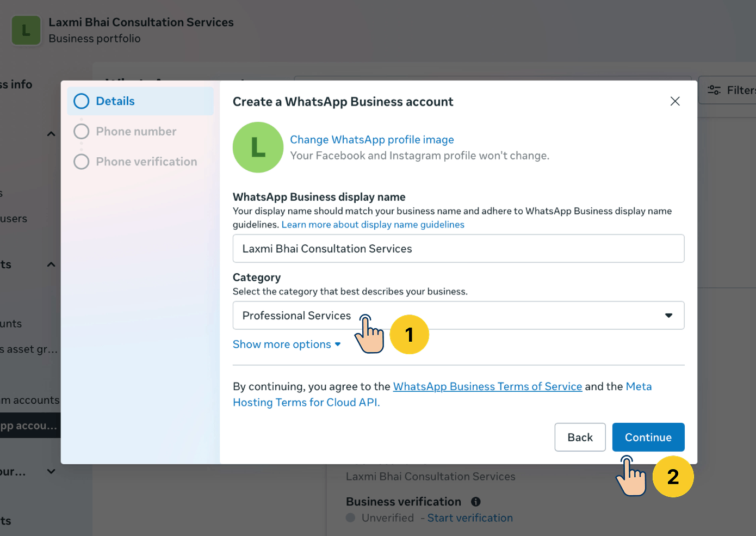Open the Professional Services category dropdown
This screenshot has height=536, width=756.
click(x=458, y=316)
